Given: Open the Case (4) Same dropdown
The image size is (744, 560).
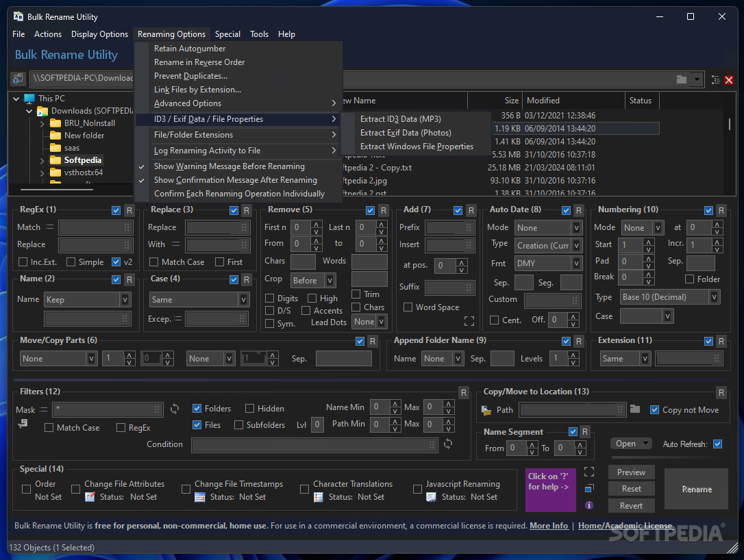Looking at the screenshot, I should click(x=243, y=300).
